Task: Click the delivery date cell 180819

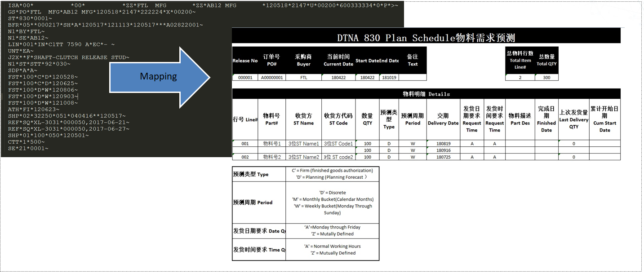Action: coord(443,144)
